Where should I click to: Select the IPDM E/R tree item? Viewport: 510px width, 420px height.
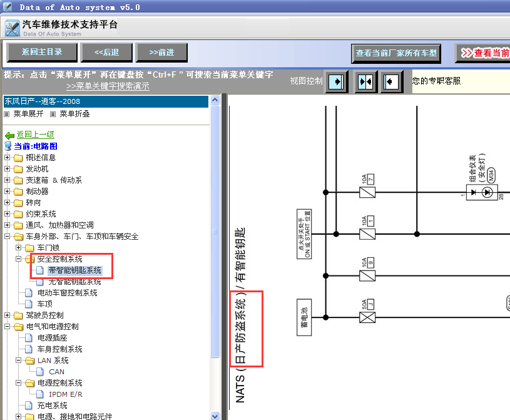(66, 394)
